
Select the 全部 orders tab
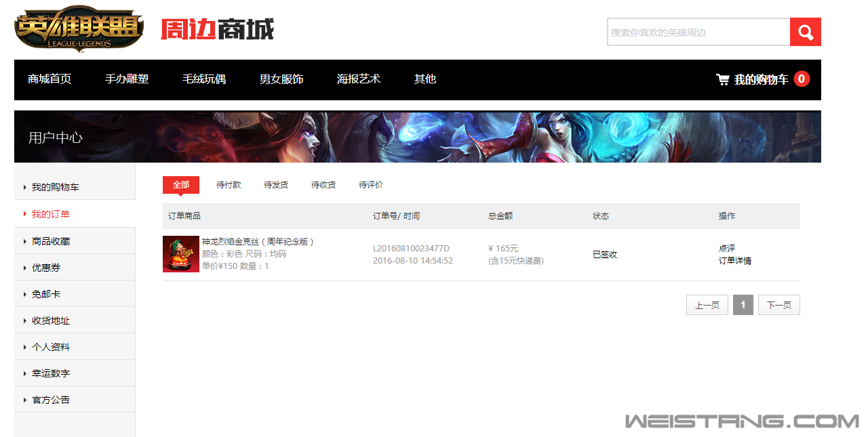pos(181,185)
